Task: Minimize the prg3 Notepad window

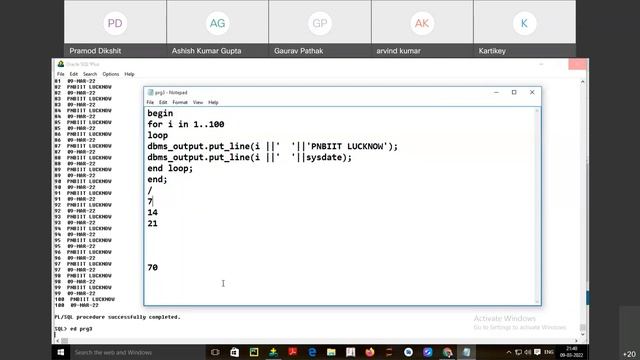Action: point(496,93)
